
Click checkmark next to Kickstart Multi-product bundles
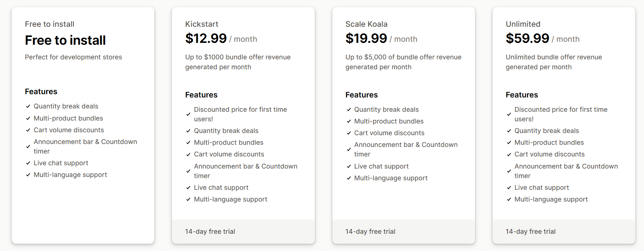[188, 143]
